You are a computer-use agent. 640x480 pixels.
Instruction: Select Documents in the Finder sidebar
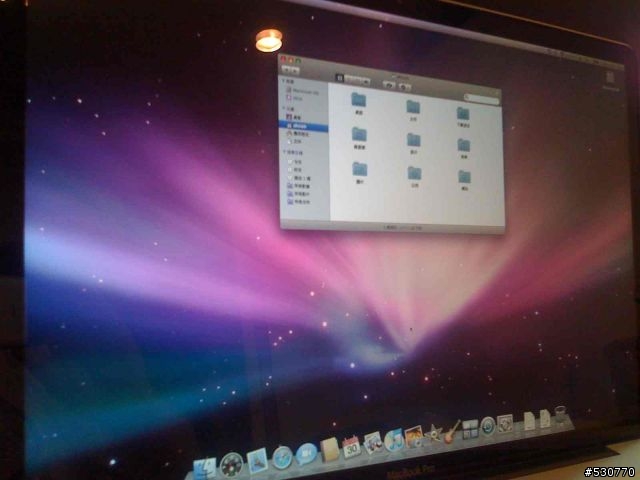[295, 141]
